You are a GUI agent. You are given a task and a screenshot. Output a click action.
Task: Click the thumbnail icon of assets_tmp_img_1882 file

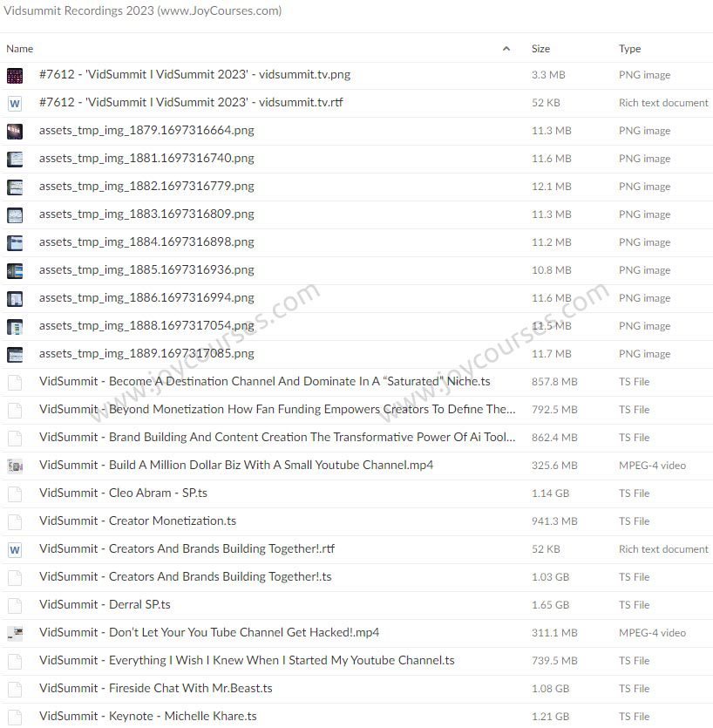[x=15, y=187]
